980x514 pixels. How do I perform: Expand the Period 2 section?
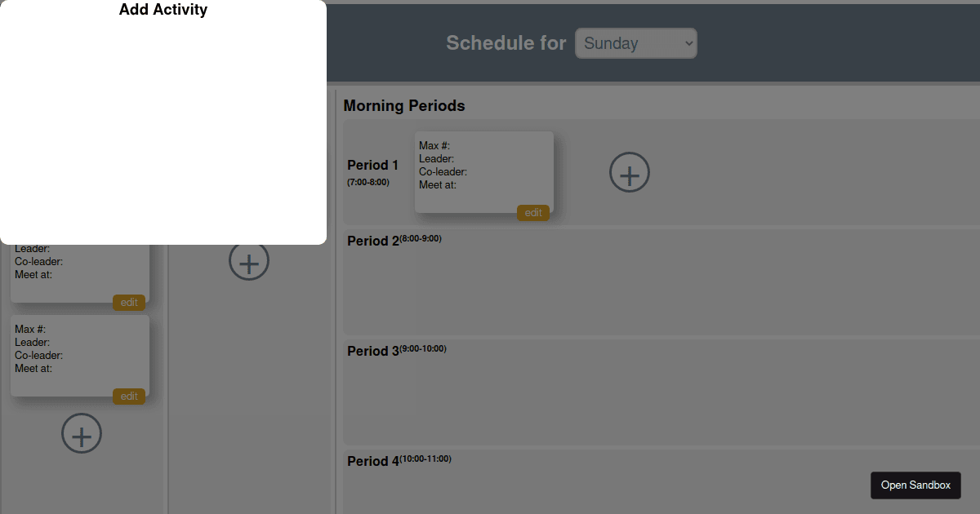[373, 241]
